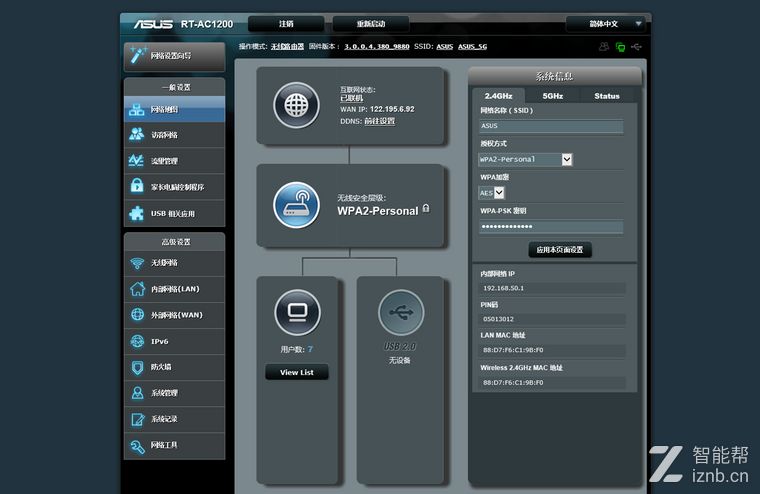
Task: Click the client computer monitor icon
Action: (x=296, y=313)
